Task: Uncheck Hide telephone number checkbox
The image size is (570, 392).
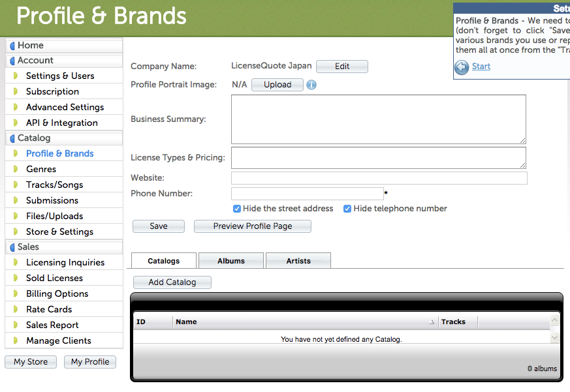Action: (x=347, y=209)
